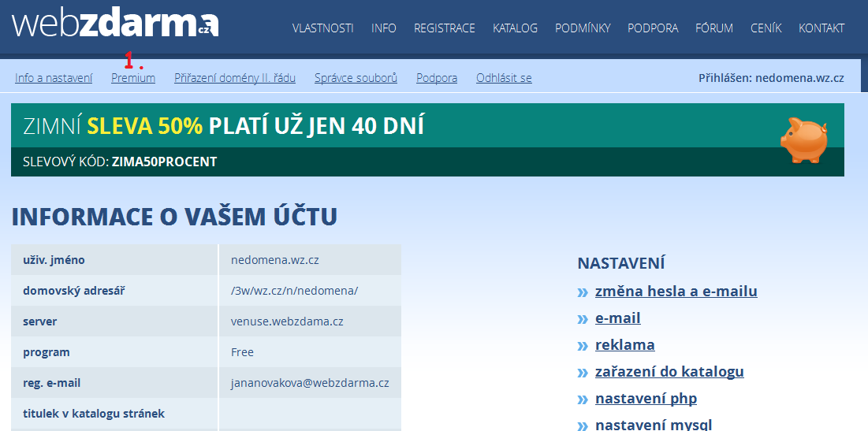Visit the FÓRUM page
Screen dimensions: 868x431
714,28
